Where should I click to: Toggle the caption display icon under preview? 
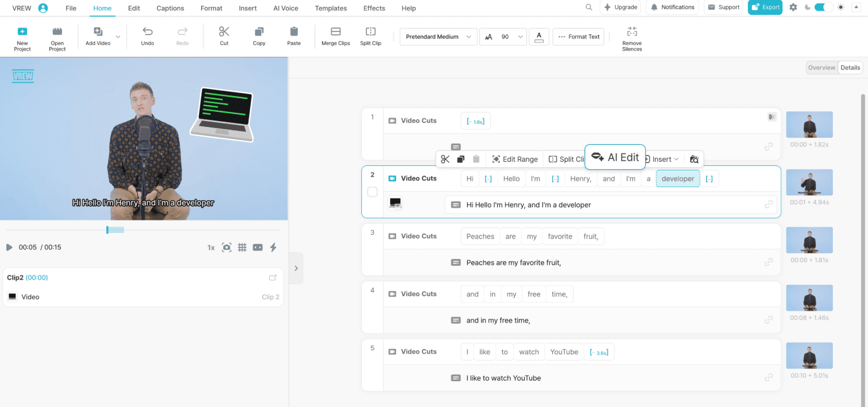(x=258, y=247)
